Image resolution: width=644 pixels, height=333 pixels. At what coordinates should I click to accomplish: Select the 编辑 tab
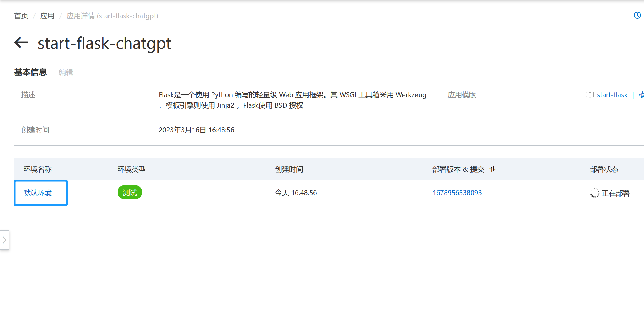65,72
